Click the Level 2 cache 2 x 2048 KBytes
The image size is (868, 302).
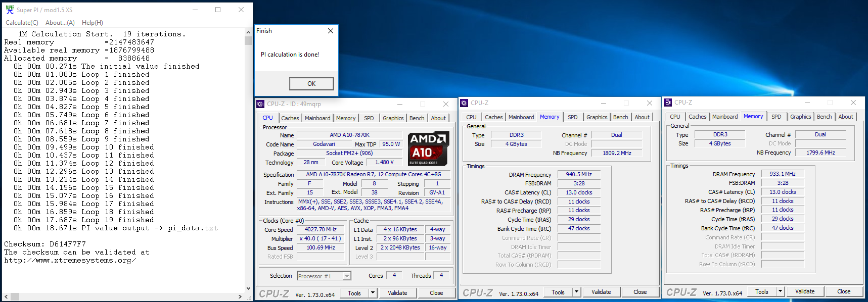tap(400, 247)
